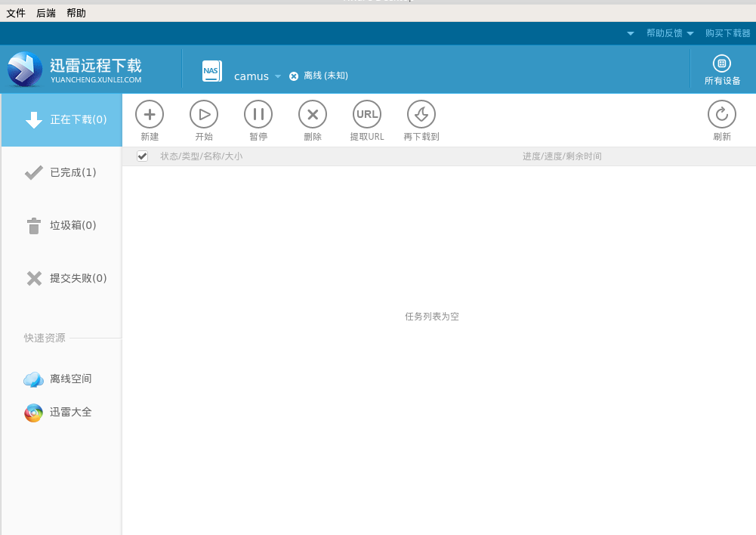Switch to 已完成(1) tab

[x=62, y=173]
